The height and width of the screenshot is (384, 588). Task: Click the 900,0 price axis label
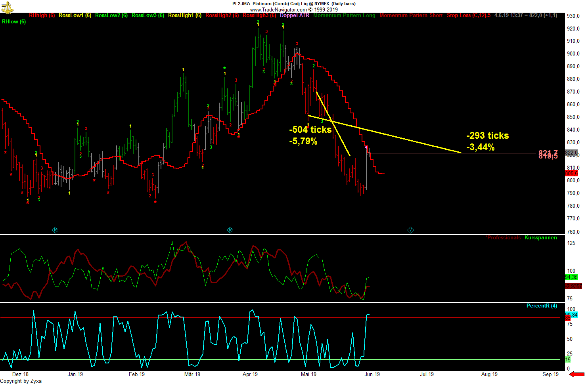pos(573,54)
